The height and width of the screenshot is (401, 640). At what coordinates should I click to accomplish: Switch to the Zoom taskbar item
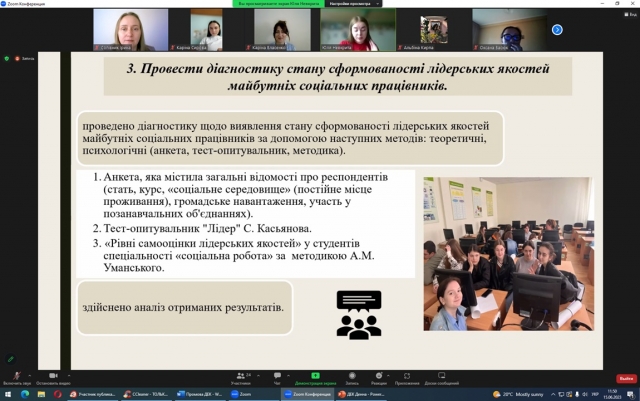(253, 394)
